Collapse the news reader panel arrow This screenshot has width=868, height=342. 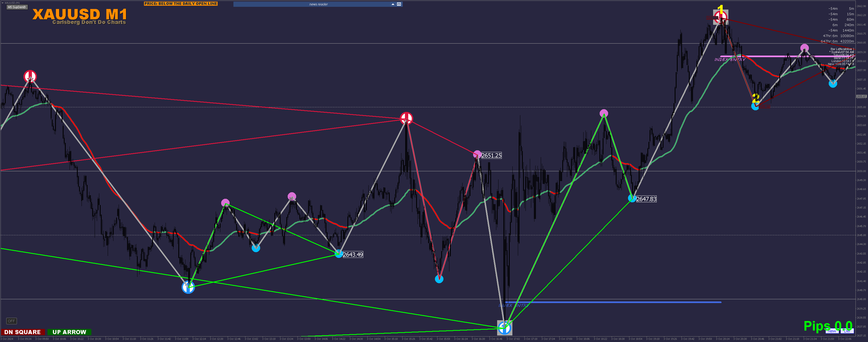pos(393,4)
